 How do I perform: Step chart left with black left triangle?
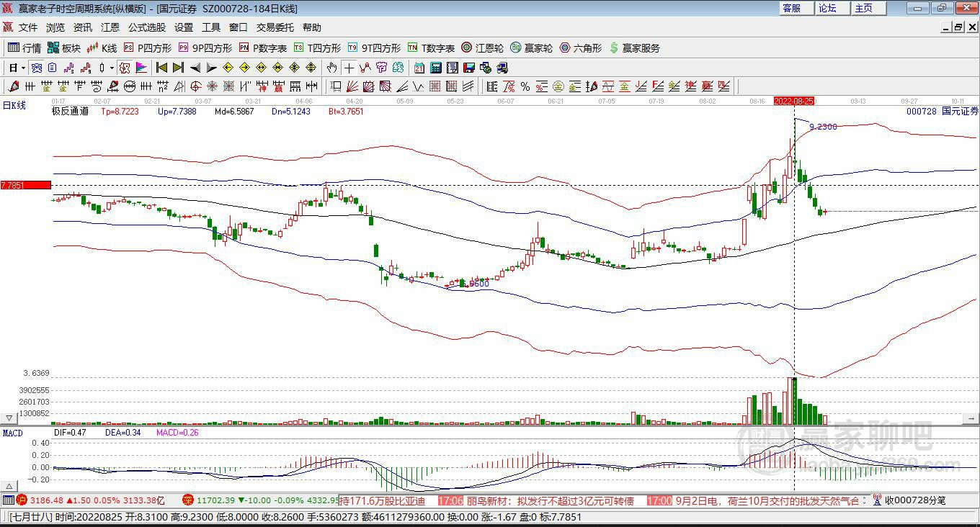point(195,68)
